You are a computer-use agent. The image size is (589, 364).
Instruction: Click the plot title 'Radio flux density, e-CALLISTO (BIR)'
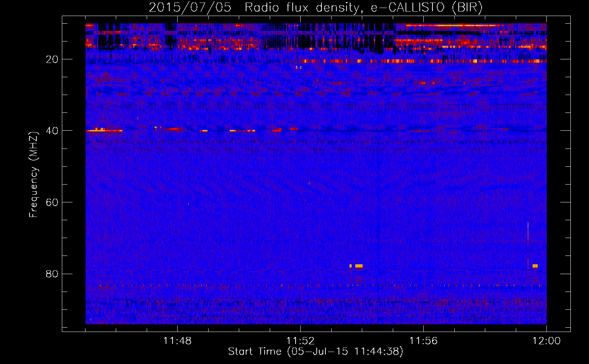point(363,8)
